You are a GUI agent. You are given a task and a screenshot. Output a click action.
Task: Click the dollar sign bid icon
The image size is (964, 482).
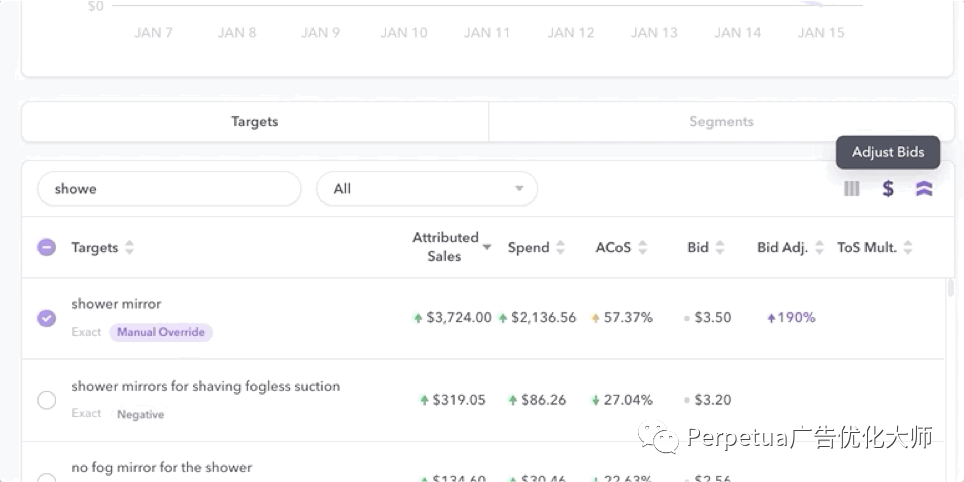click(x=888, y=189)
